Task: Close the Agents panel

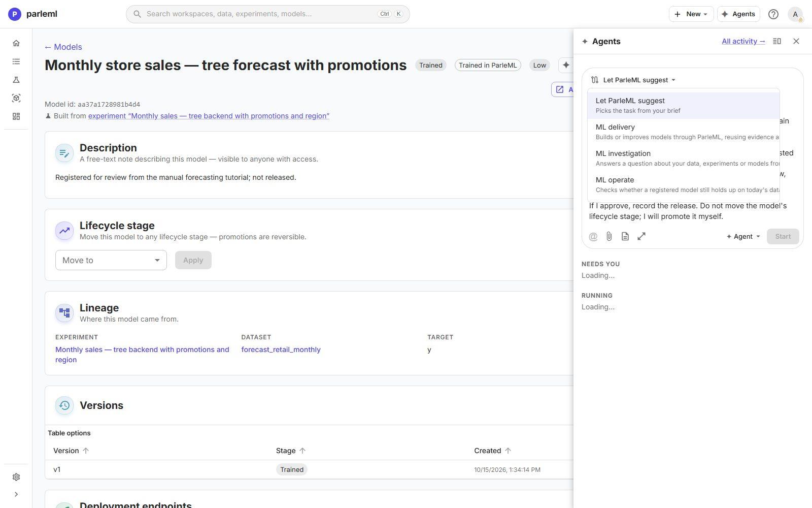Action: 796,41
